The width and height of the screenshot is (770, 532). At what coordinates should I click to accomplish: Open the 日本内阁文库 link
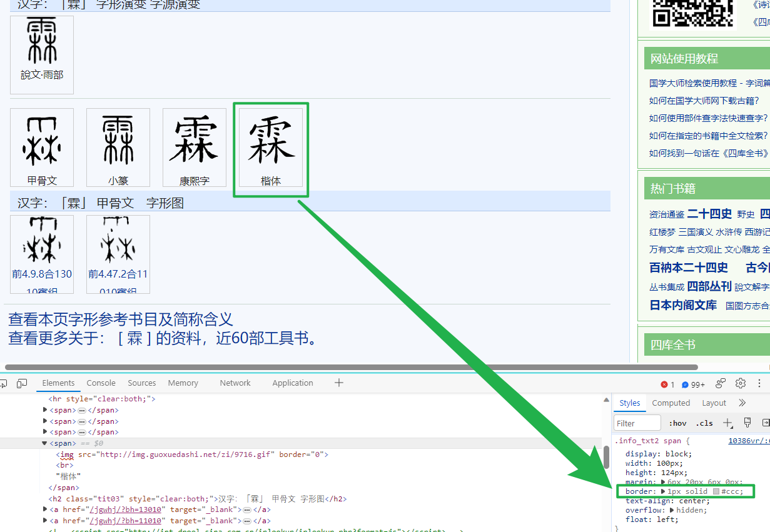(x=683, y=305)
